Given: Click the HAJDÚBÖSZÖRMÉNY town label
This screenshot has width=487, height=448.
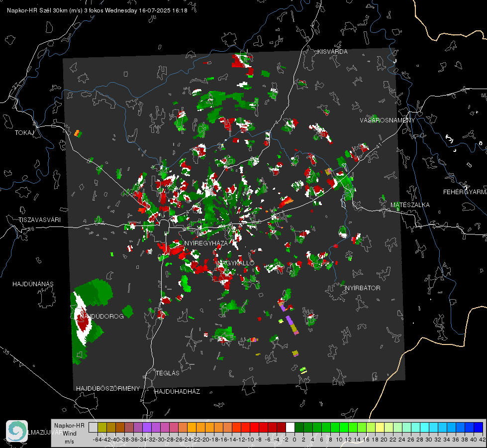Looking at the screenshot, I should pos(108,389).
